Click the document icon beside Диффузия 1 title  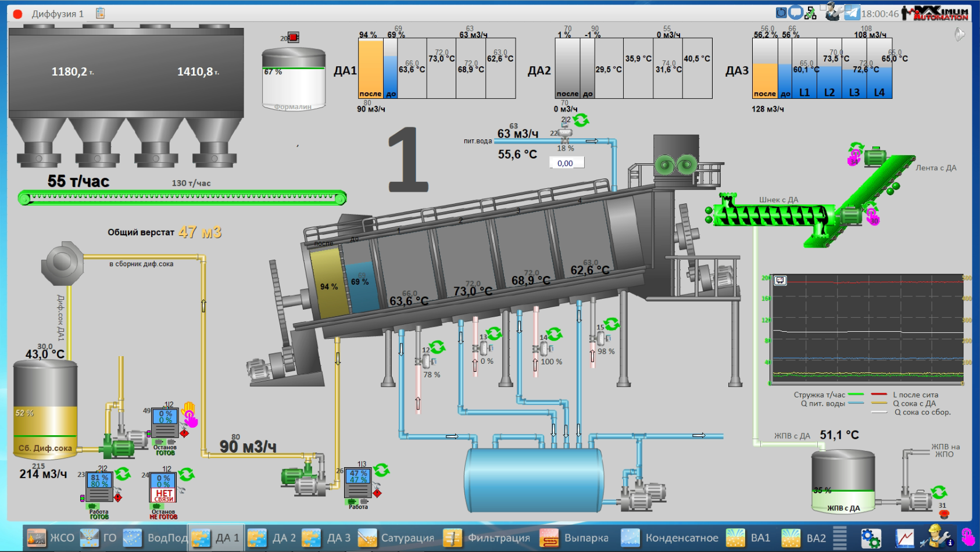pos(100,13)
